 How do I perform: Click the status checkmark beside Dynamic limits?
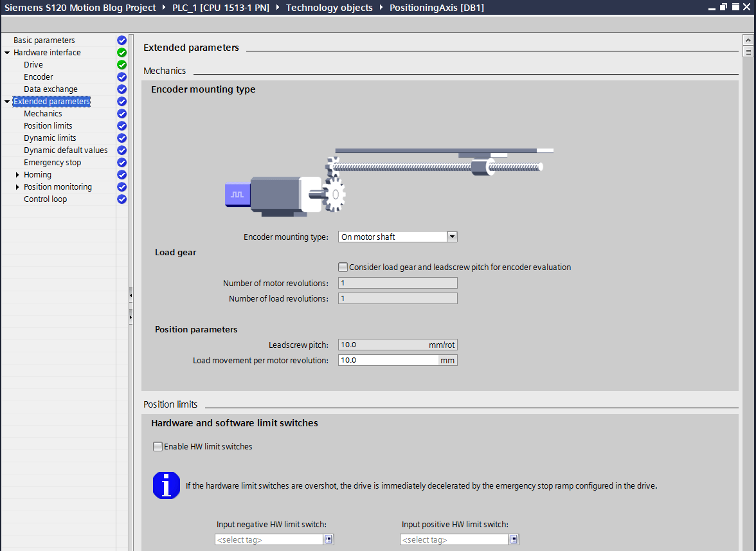click(122, 138)
